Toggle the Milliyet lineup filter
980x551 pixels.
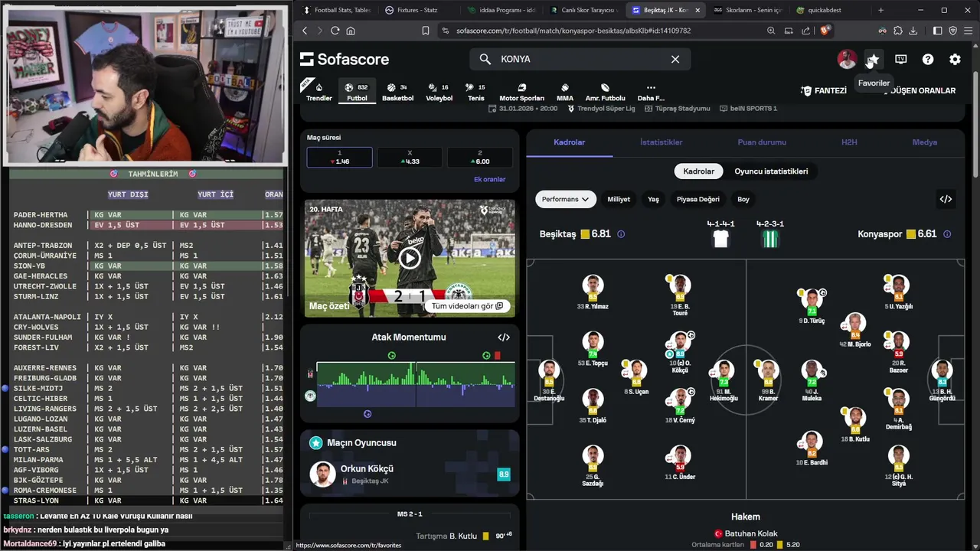coord(619,199)
